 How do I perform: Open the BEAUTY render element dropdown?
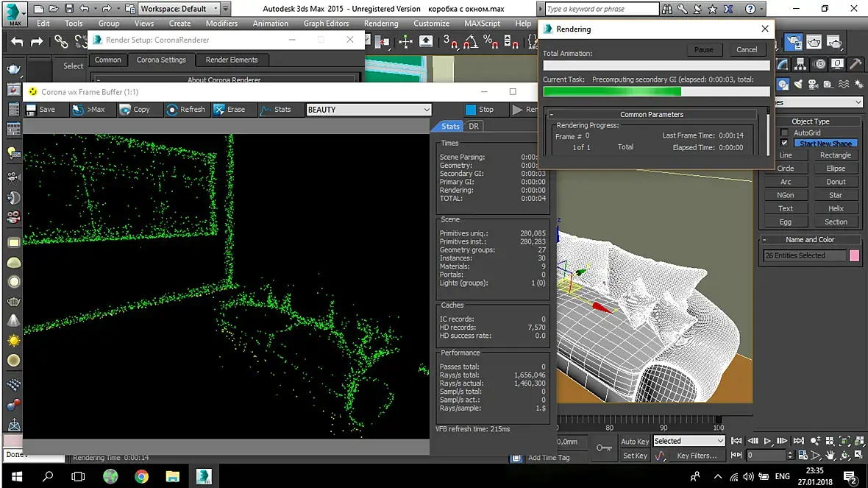pos(369,110)
